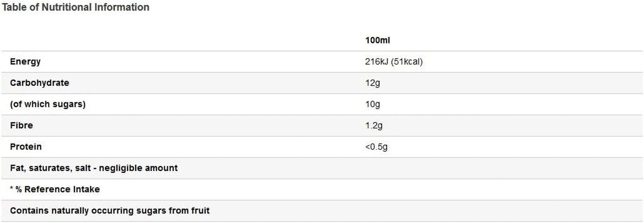Screen dimensions: 644x223
Task: Click the Carbohydrate row label
Action: pyautogui.click(x=40, y=83)
